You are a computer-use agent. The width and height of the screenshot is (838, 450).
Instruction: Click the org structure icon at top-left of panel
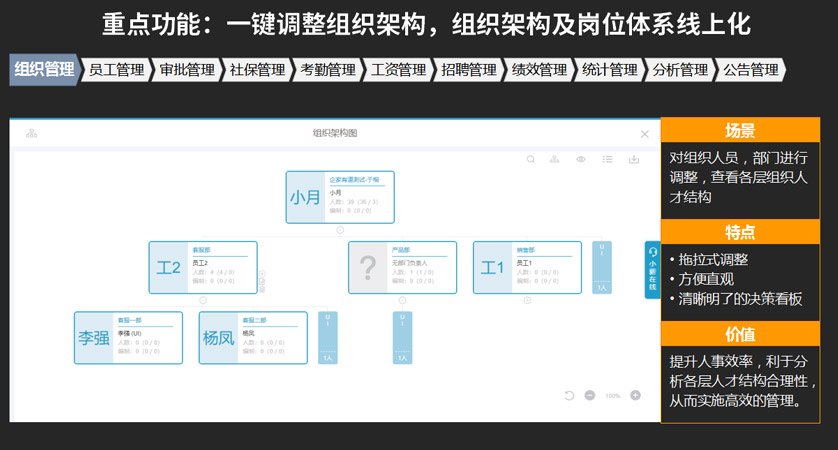pos(32,133)
